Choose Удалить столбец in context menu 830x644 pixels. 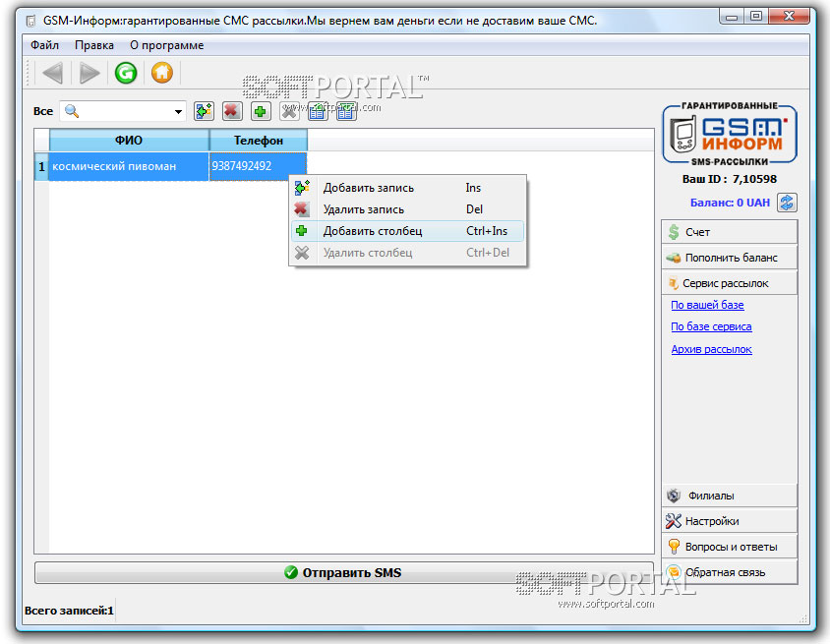coord(407,253)
